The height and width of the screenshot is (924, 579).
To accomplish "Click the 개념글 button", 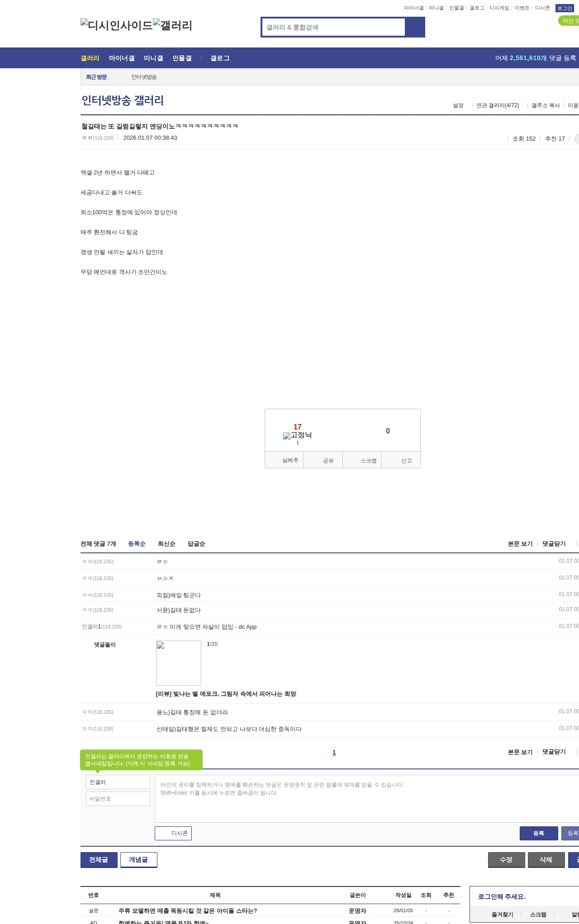I will click(x=139, y=860).
